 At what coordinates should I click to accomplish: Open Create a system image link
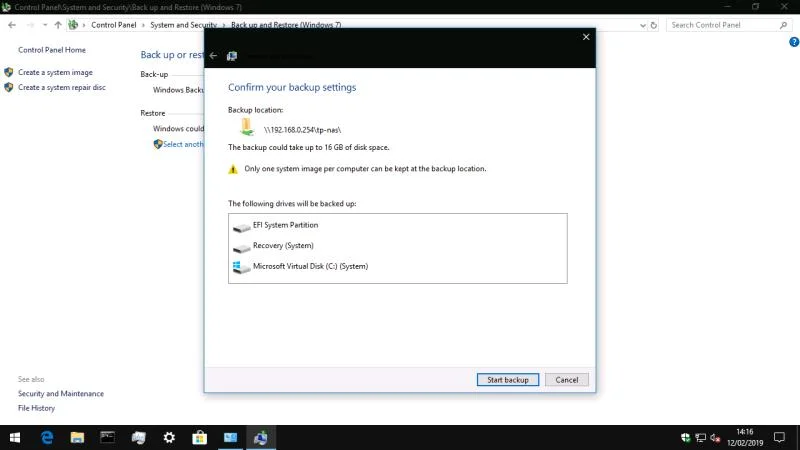(x=55, y=72)
